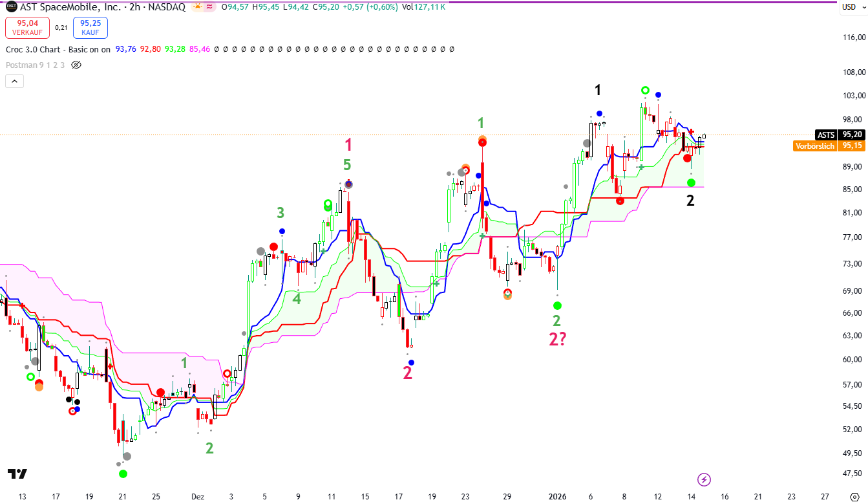868x502 pixels.
Task: Select the Croc 3.0 Chart indicator legend
Action: [58, 49]
